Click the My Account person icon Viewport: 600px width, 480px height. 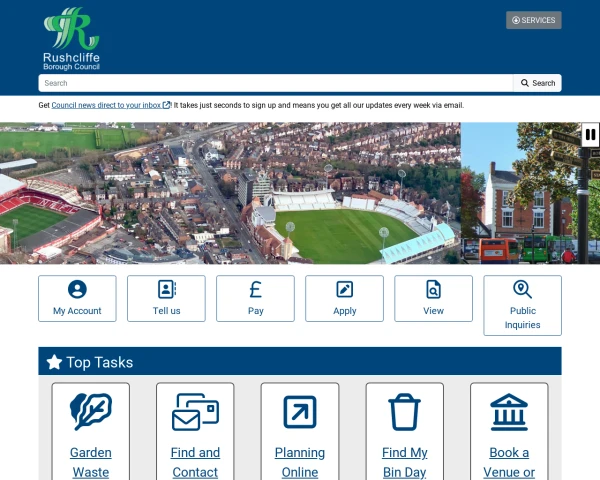77,289
